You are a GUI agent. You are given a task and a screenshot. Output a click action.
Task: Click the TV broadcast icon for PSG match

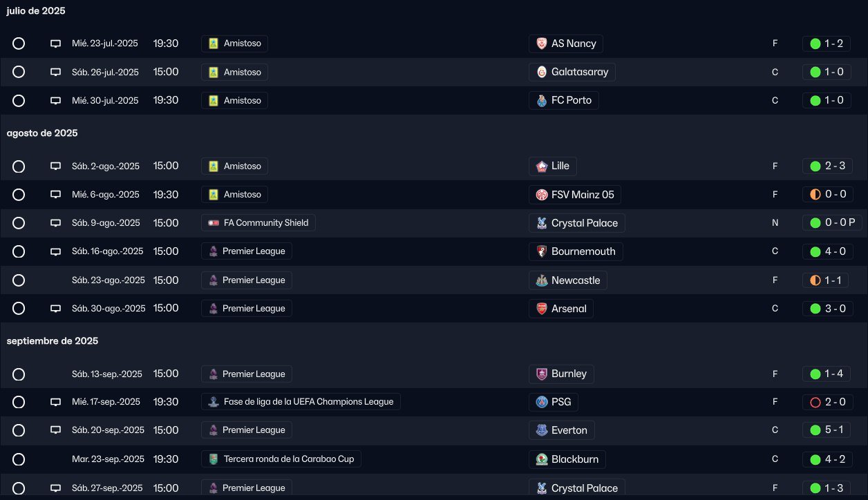56,402
